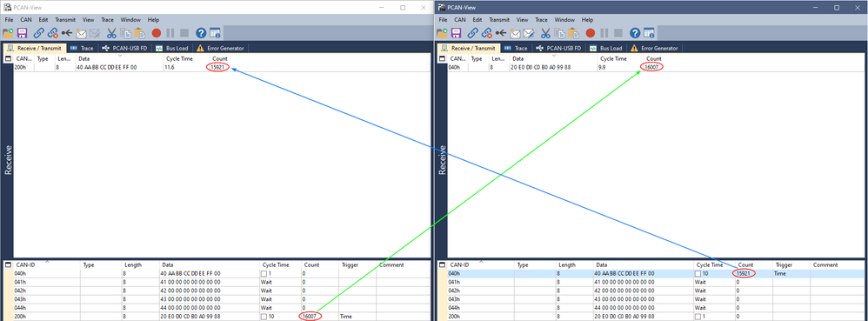The image size is (868, 321).
Task: Select 043h transmit row in left window
Action: click(222, 299)
